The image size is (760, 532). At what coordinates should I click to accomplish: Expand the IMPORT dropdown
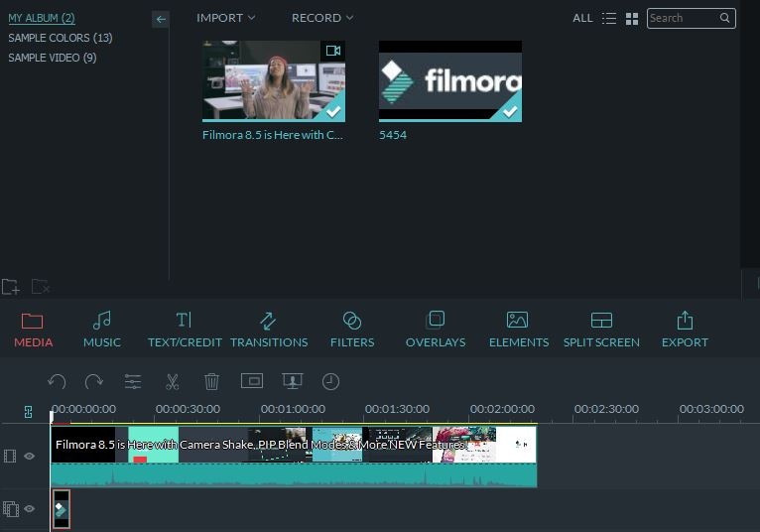[225, 18]
